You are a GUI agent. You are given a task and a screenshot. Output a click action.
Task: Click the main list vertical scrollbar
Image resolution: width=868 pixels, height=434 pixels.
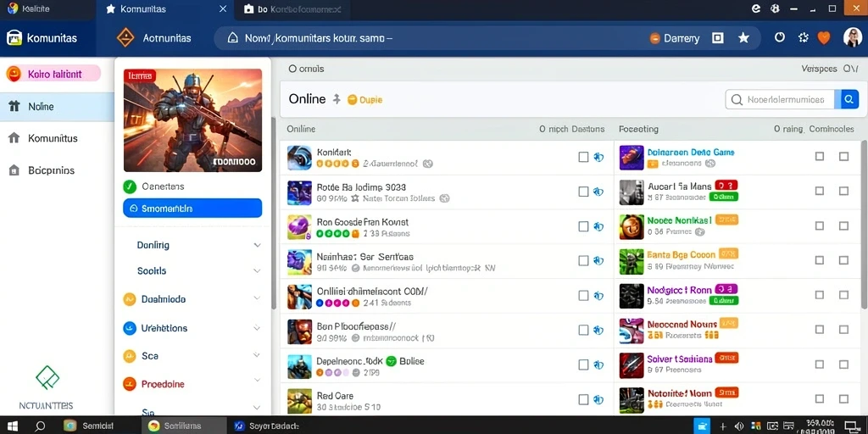coord(865,224)
